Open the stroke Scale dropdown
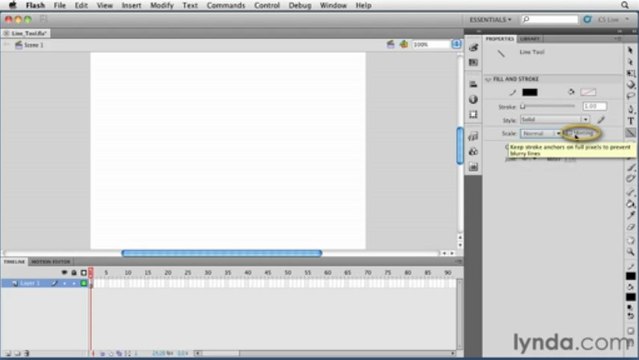 [x=541, y=133]
